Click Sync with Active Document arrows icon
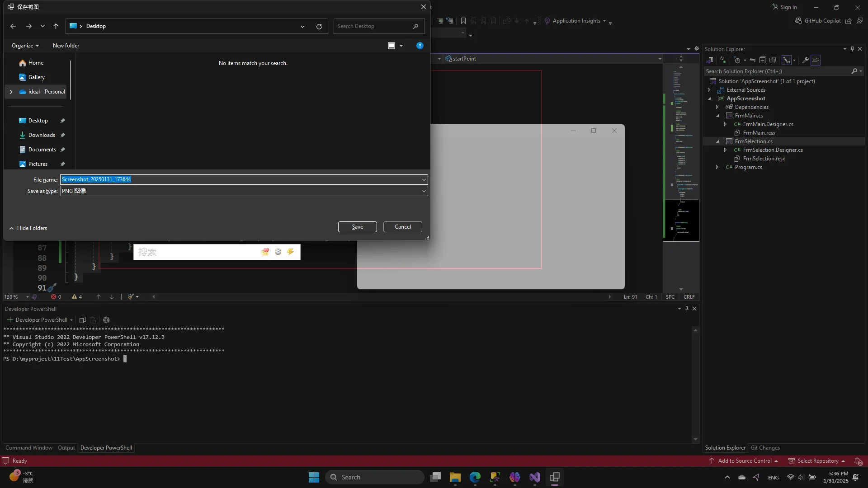This screenshot has height=488, width=868. (x=753, y=60)
